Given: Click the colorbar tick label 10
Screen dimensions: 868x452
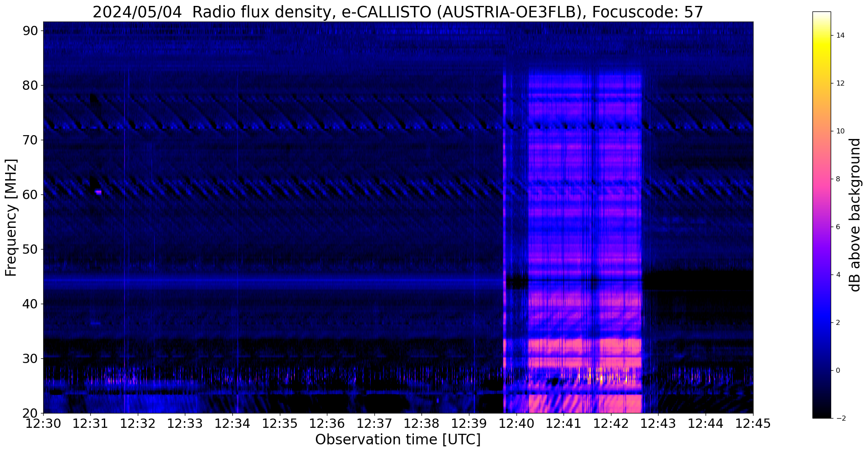Looking at the screenshot, I should 840,131.
